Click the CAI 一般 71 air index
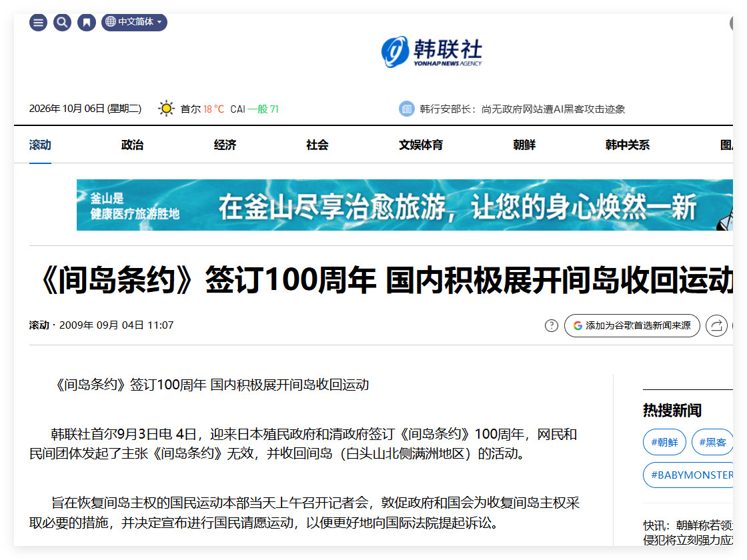Image resolution: width=747 pixels, height=560 pixels. tap(254, 109)
